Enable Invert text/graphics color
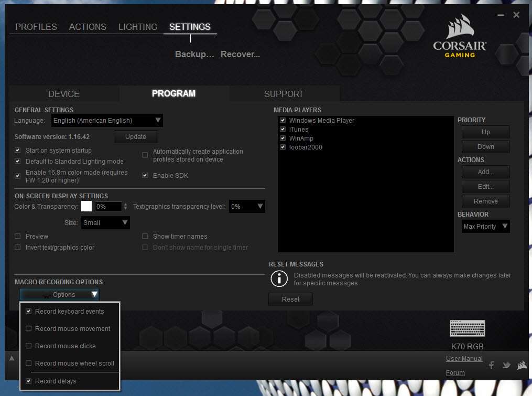 click(18, 247)
